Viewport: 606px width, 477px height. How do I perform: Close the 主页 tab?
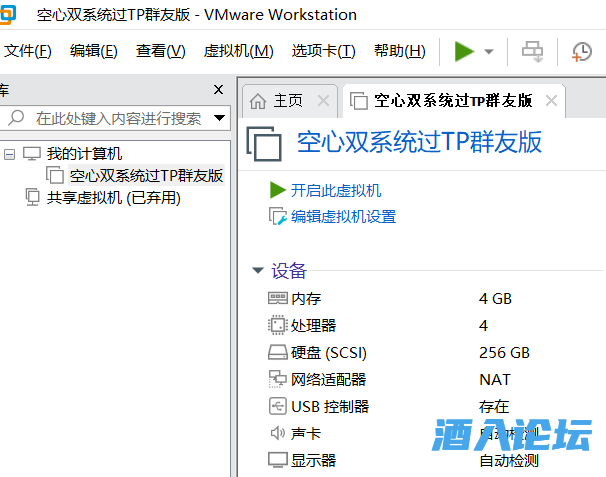323,101
